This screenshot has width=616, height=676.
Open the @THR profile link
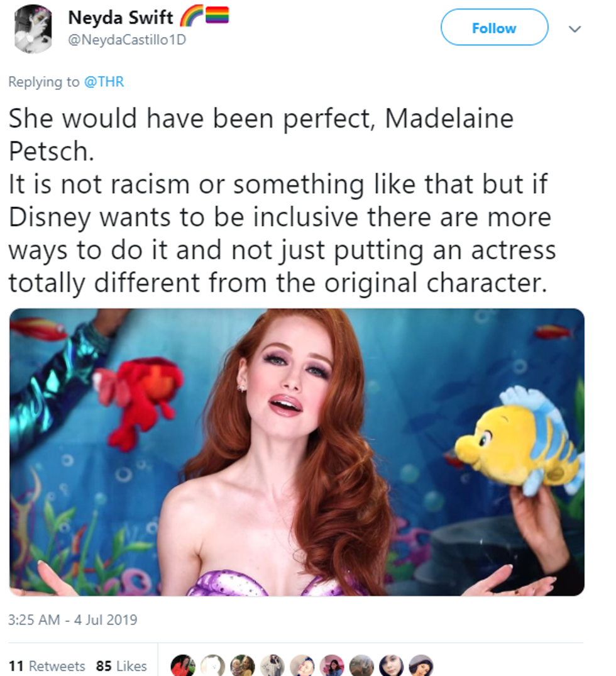[104, 82]
